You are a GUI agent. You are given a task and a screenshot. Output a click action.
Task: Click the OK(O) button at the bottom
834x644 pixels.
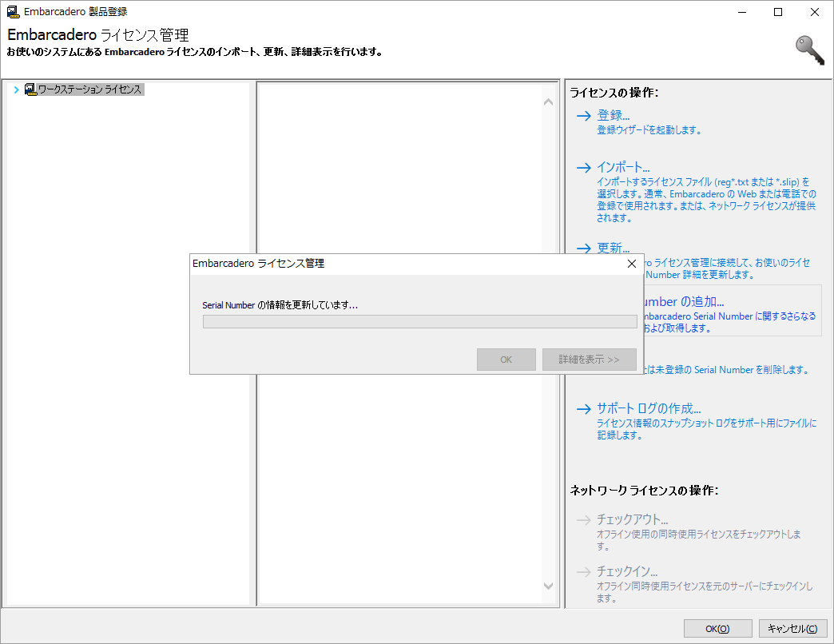click(717, 629)
